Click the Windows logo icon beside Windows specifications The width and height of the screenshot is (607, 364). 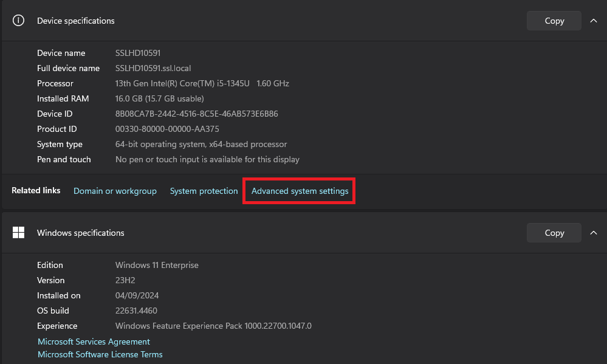(18, 233)
